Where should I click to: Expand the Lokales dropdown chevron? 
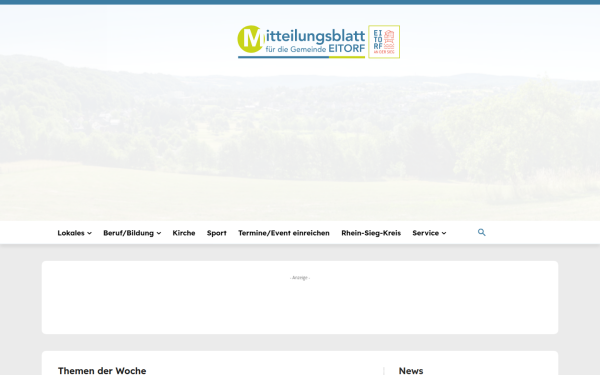coord(89,233)
